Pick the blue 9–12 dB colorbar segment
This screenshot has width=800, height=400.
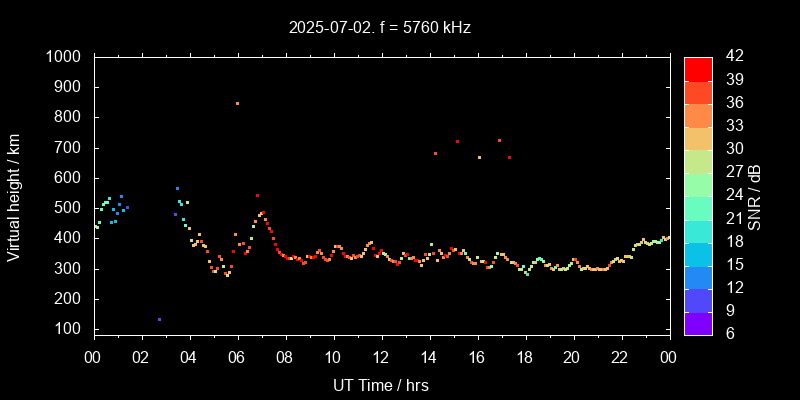tap(698, 299)
